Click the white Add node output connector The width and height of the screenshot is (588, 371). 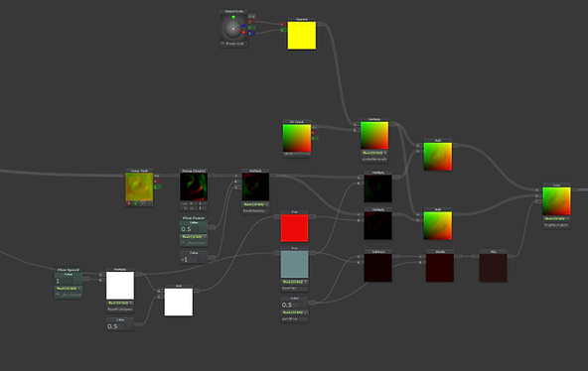(197, 291)
